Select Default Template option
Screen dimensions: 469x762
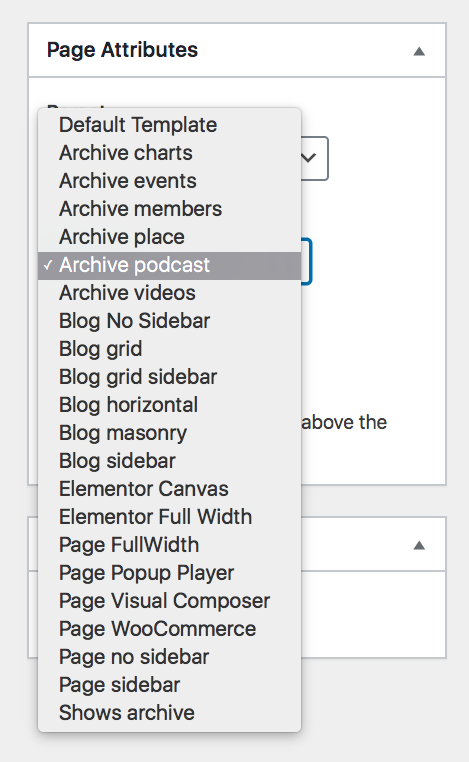click(x=169, y=125)
